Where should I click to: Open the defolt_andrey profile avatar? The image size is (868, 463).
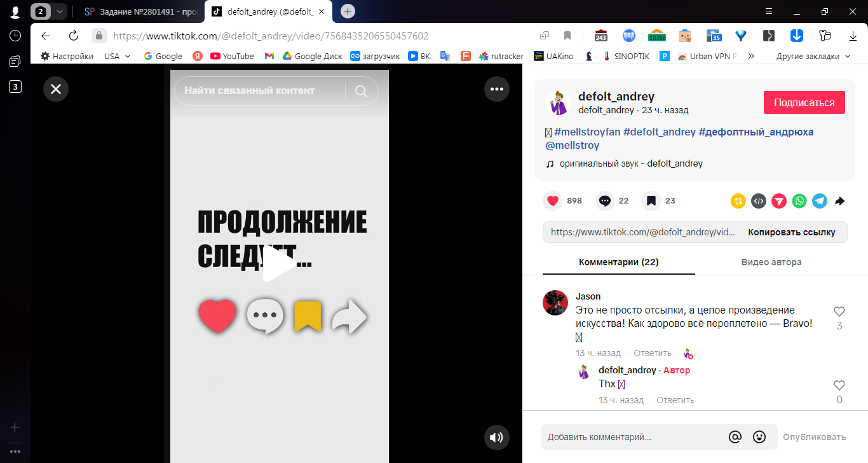558,102
